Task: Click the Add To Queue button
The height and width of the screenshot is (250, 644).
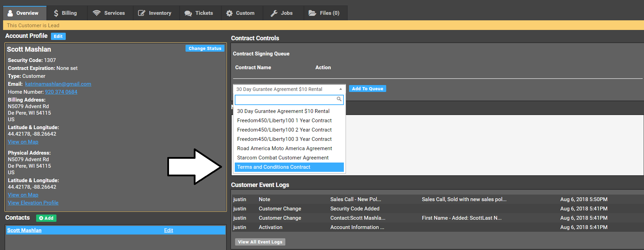Action: pyautogui.click(x=367, y=89)
